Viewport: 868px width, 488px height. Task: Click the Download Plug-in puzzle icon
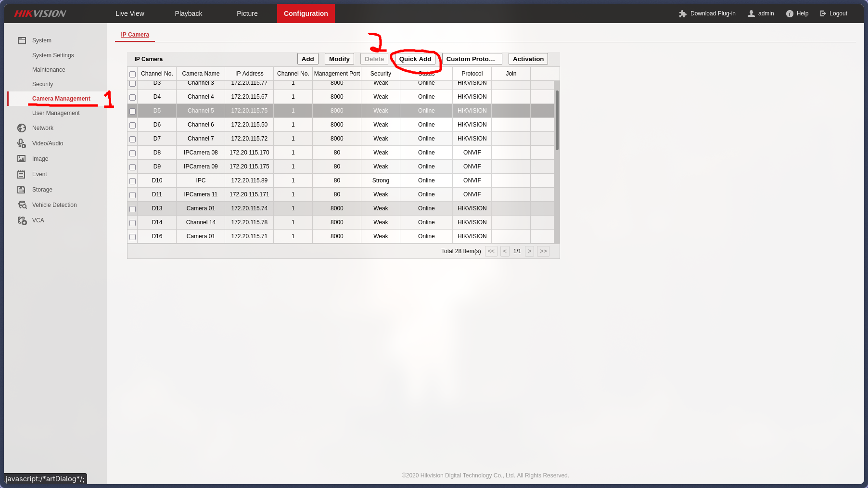(x=683, y=13)
